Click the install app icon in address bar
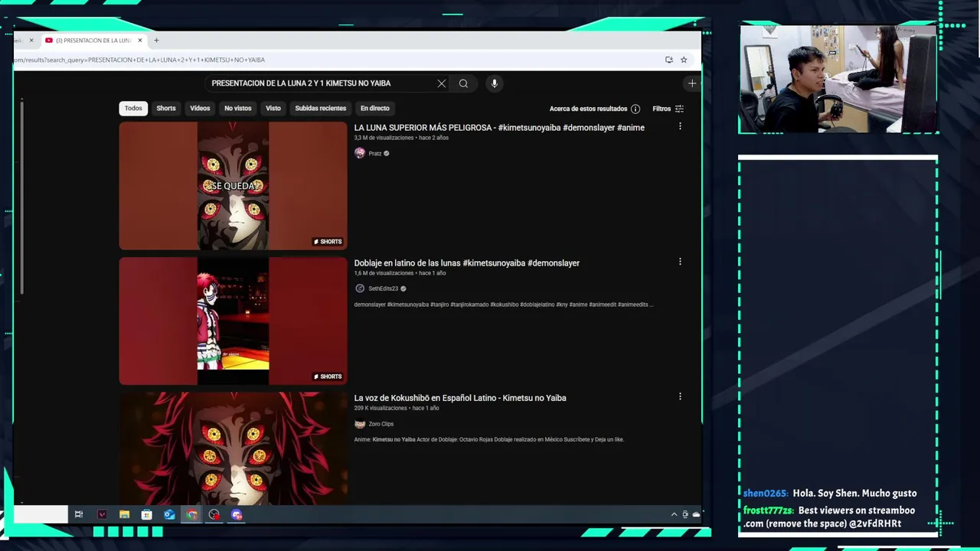980x551 pixels. click(669, 60)
